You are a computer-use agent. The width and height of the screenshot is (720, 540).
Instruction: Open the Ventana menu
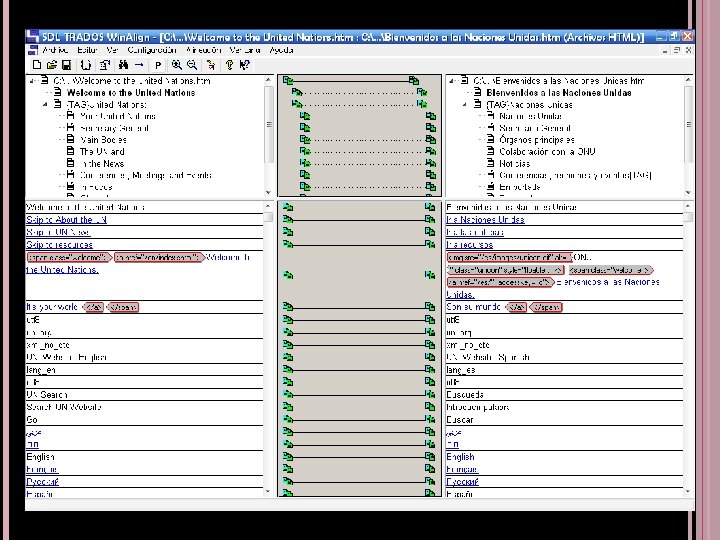[245, 50]
